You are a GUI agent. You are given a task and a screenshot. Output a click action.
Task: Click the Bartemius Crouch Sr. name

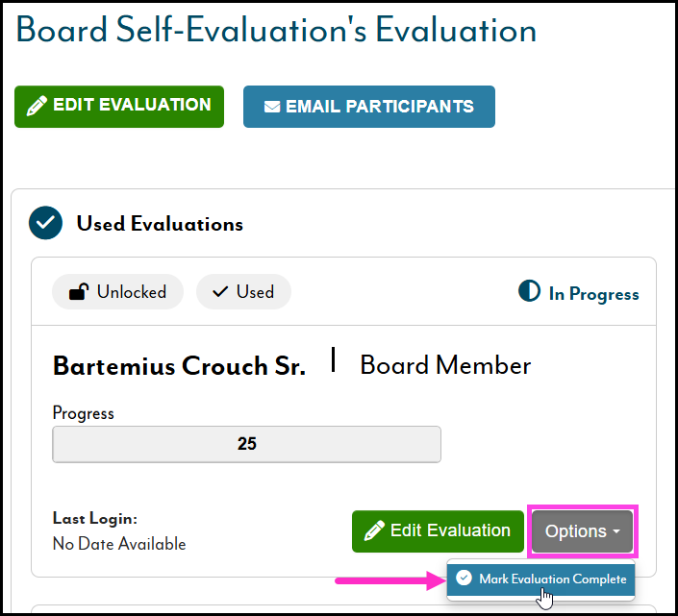click(x=179, y=366)
